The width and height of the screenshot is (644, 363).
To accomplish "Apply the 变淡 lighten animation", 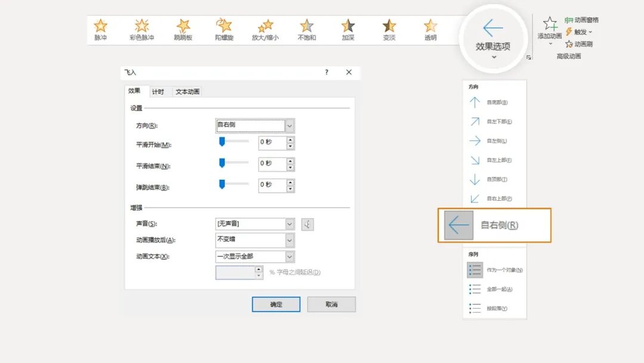I will (x=389, y=30).
